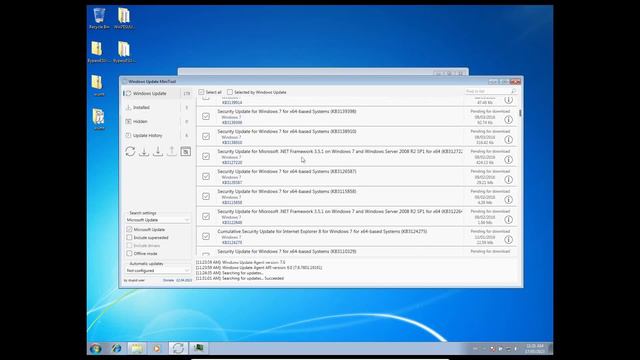Launch Internet Explorer from taskbar
This screenshot has height=360, width=640.
pyautogui.click(x=116, y=348)
